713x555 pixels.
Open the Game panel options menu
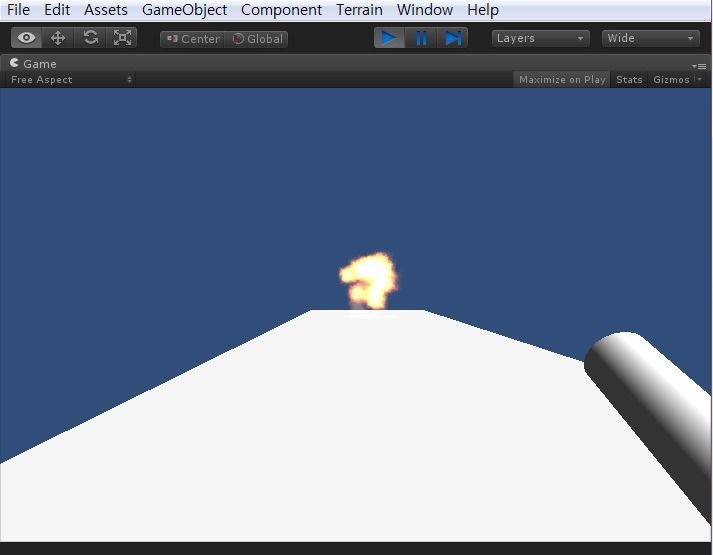pyautogui.click(x=699, y=66)
